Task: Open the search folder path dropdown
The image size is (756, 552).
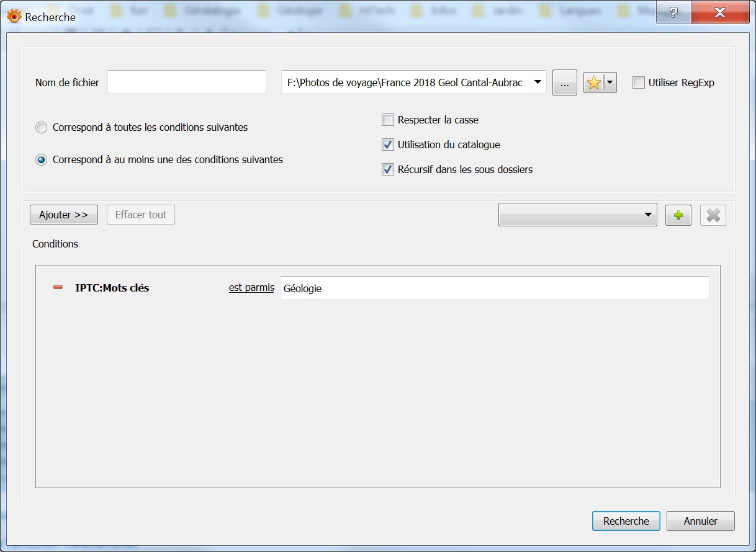Action: pyautogui.click(x=538, y=82)
